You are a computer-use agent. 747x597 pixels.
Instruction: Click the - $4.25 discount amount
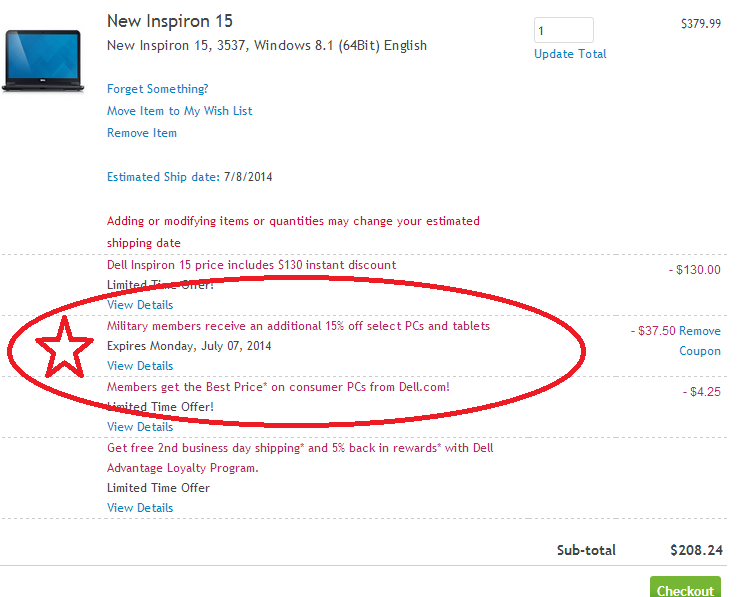[x=701, y=392]
